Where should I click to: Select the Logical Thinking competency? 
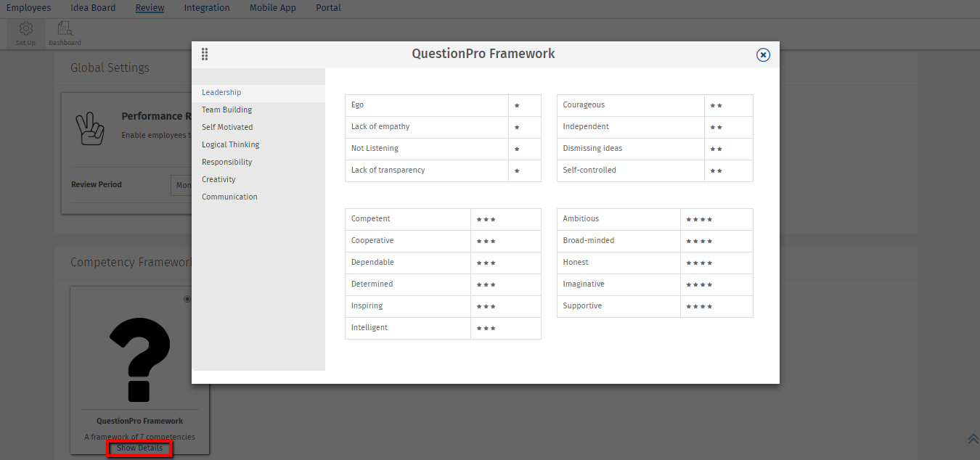tap(258, 145)
